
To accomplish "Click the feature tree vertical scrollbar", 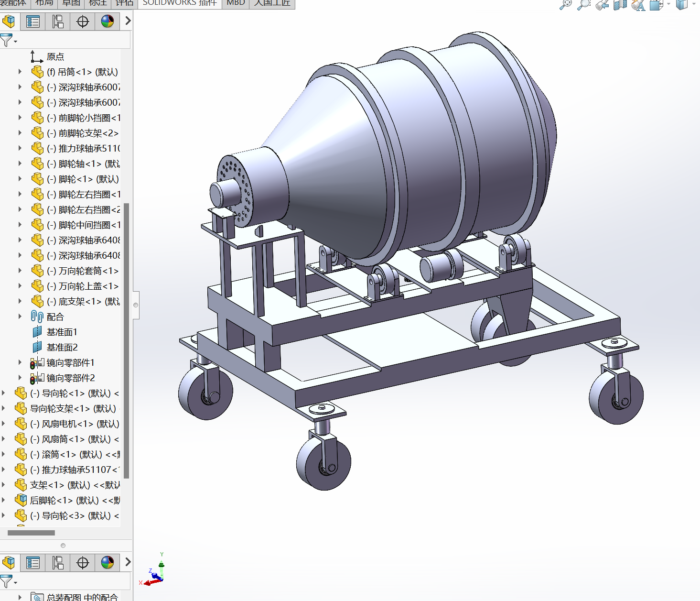I will [126, 340].
